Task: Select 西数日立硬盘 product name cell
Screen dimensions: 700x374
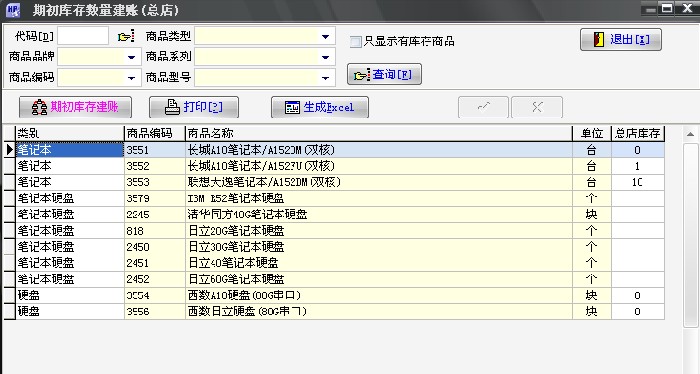Action: [379, 311]
